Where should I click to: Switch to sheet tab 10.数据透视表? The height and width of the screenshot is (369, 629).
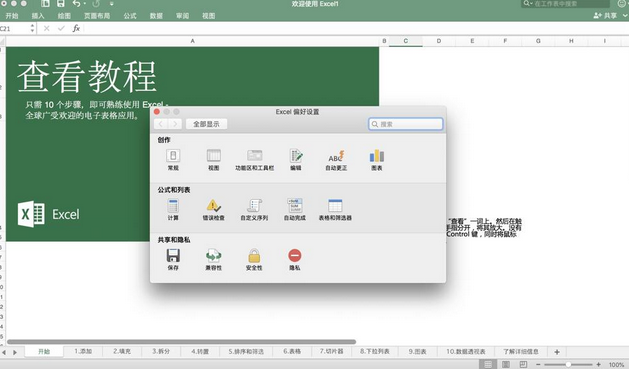pyautogui.click(x=466, y=351)
